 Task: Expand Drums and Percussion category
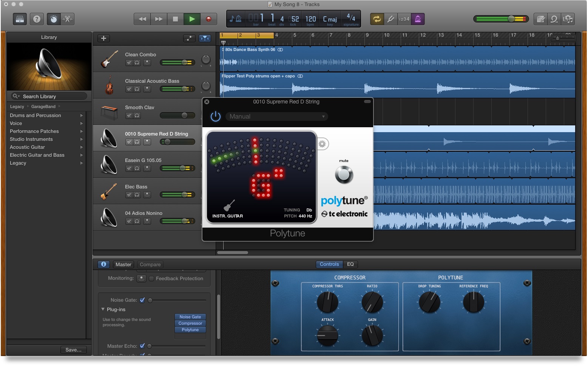click(x=81, y=116)
